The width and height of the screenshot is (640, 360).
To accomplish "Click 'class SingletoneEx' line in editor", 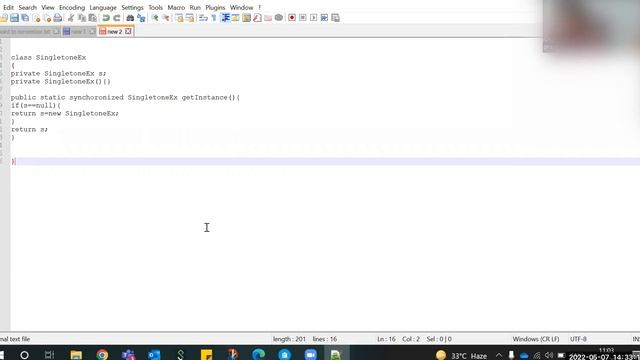I will click(49, 58).
